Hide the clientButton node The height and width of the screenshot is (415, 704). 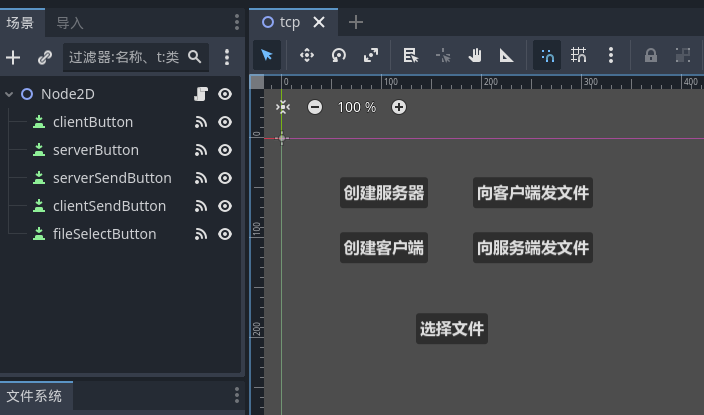(x=226, y=122)
